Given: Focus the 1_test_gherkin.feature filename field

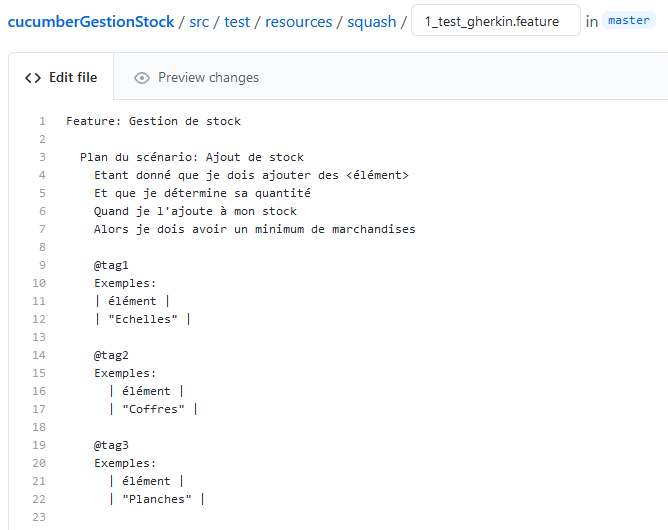Looking at the screenshot, I should pyautogui.click(x=495, y=21).
